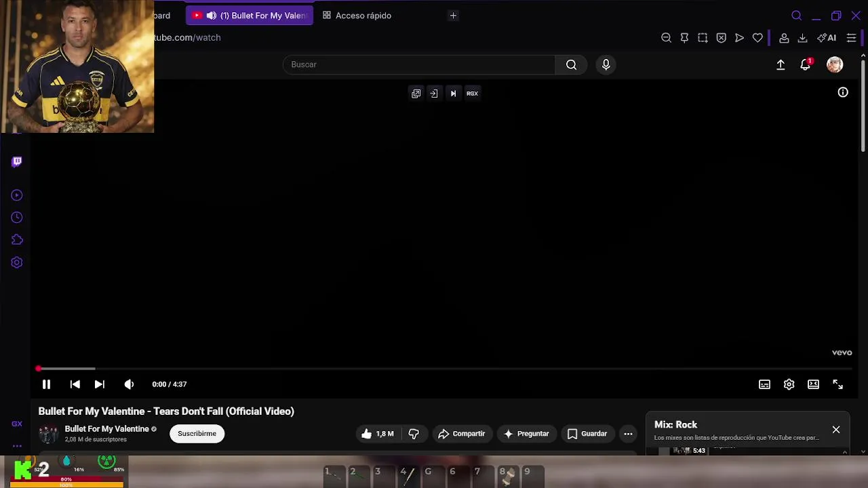Open the Downloads icon
The image size is (868, 488).
(x=802, y=38)
